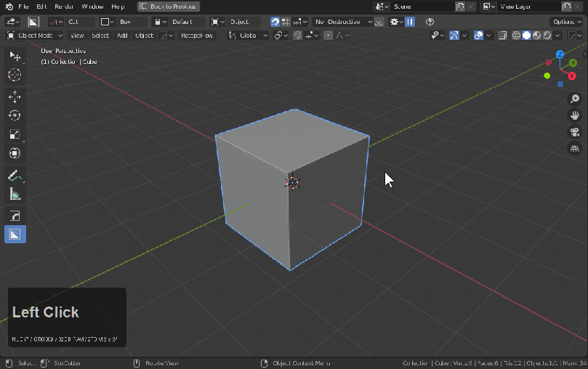This screenshot has width=588, height=369.
Task: Click the pan hand viewport icon
Action: 574,115
